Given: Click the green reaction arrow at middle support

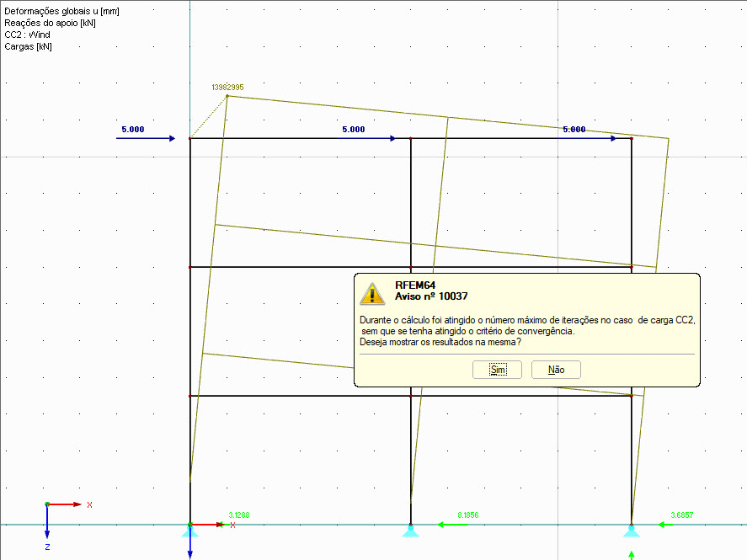Looking at the screenshot, I should coord(452,525).
